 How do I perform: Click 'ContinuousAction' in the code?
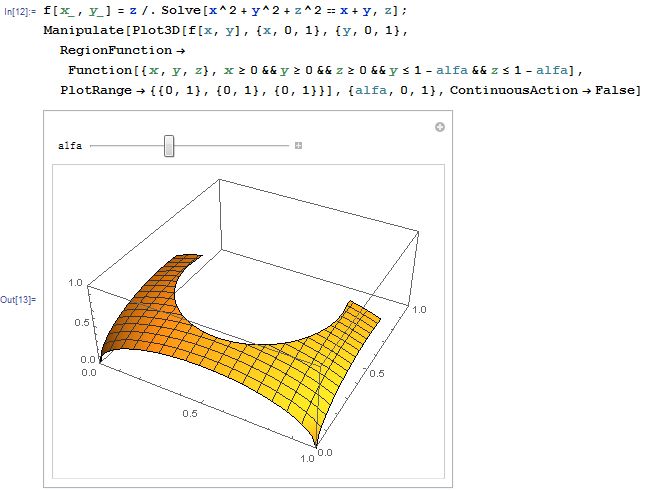pos(514,90)
